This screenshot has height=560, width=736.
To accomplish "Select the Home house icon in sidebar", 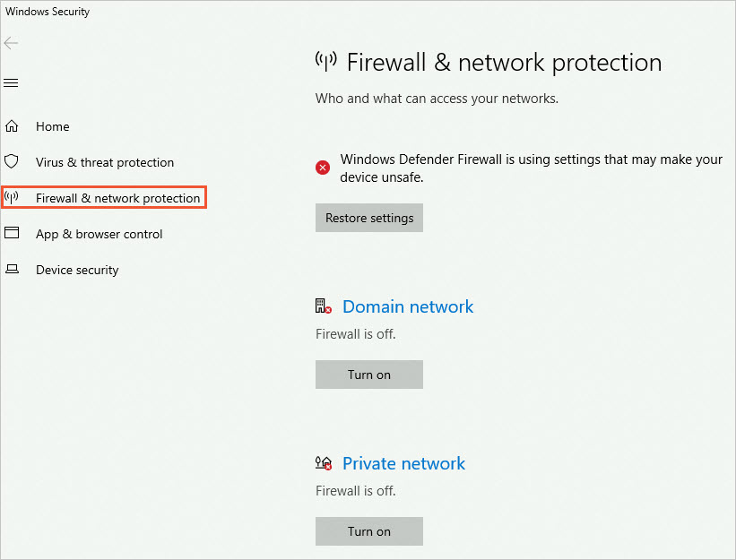I will [13, 126].
